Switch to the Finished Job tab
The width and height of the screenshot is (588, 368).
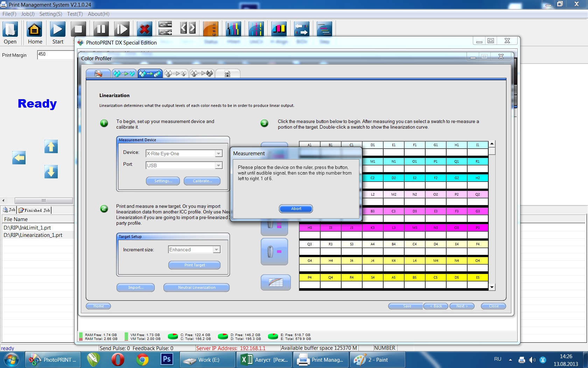point(34,210)
